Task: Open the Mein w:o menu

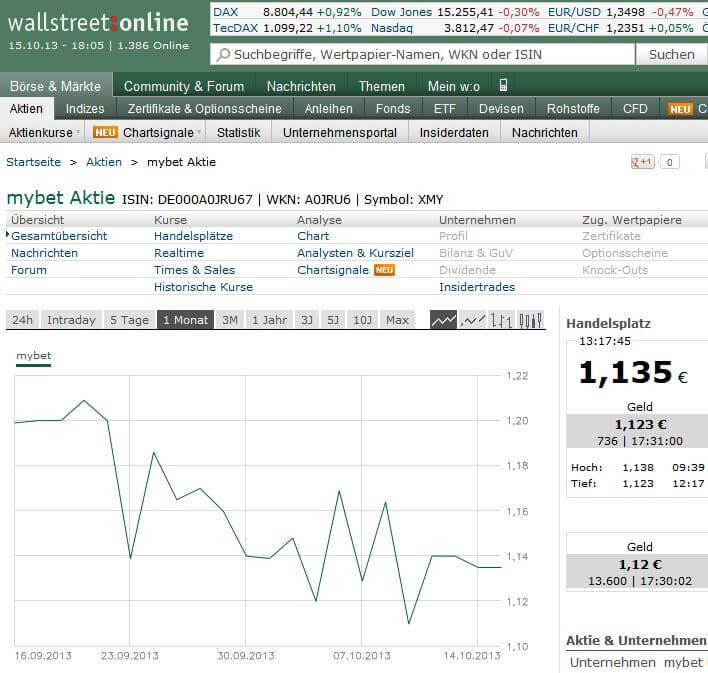Action: [453, 86]
